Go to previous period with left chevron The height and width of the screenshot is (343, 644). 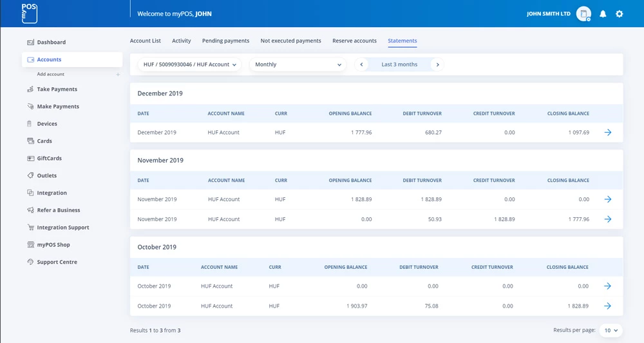[362, 64]
